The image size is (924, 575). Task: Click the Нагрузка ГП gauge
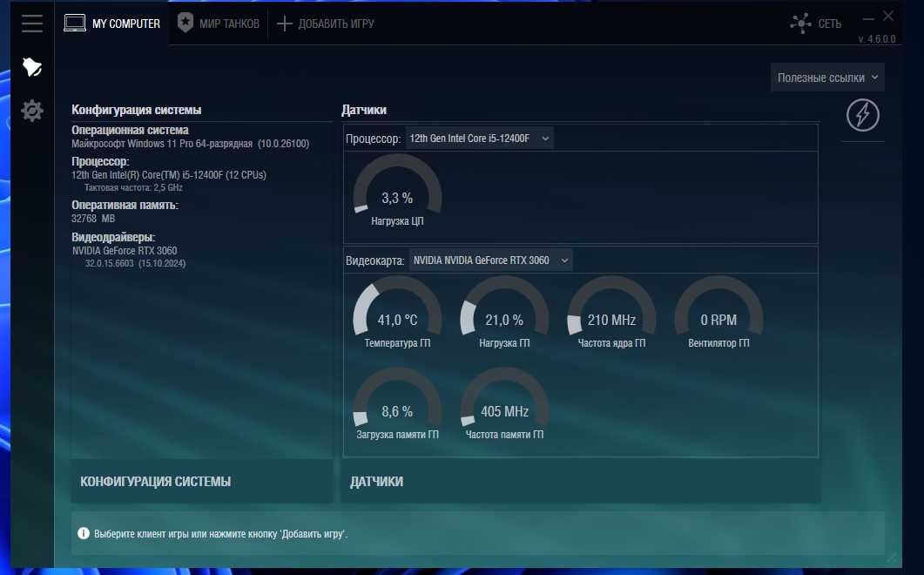[x=504, y=313]
